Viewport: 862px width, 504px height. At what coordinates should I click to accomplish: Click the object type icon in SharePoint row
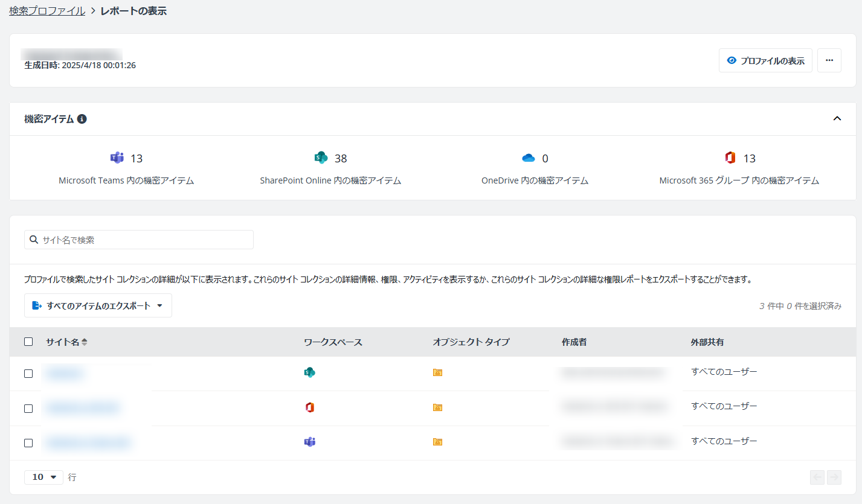coord(438,373)
